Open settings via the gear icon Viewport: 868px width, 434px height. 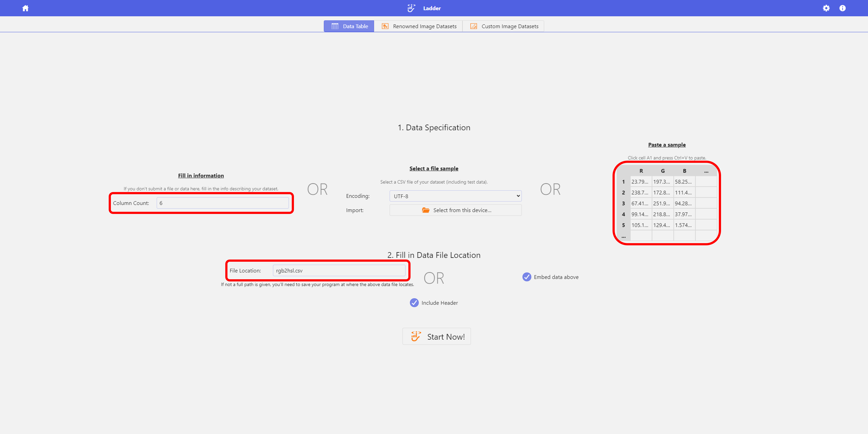pos(826,8)
